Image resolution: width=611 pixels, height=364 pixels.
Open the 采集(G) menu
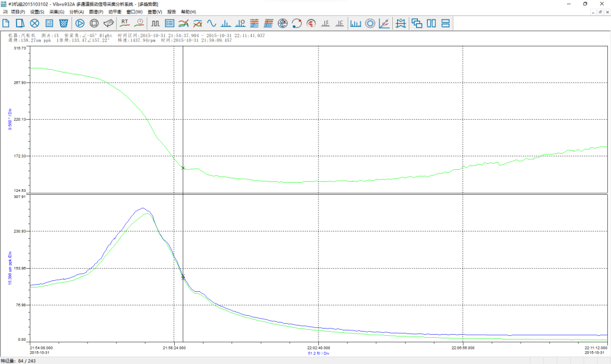57,12
